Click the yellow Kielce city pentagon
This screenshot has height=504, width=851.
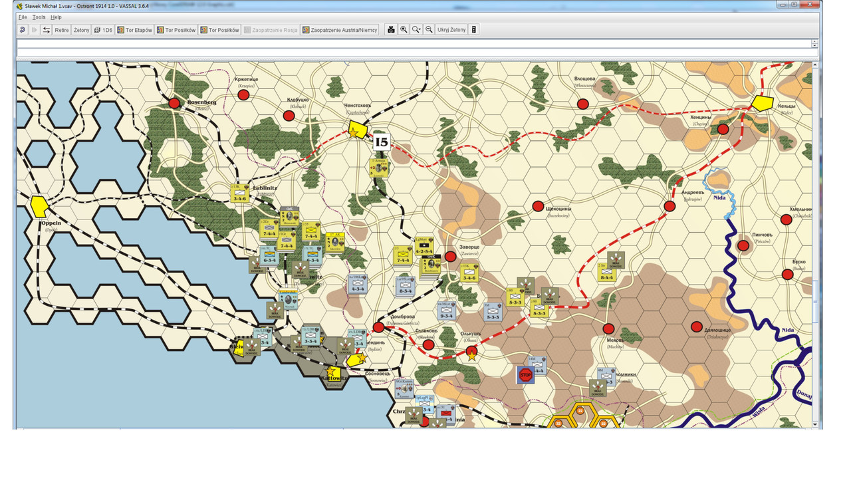pyautogui.click(x=763, y=104)
